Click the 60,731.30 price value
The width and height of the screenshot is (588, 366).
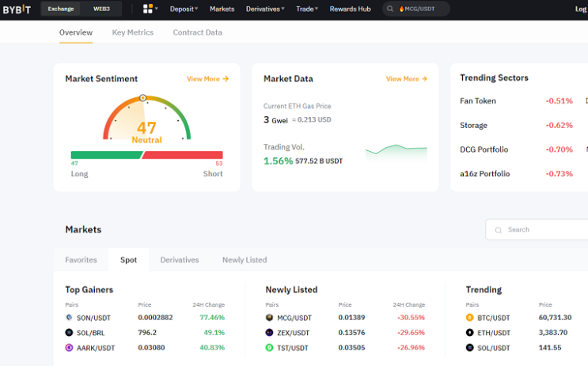(x=555, y=318)
